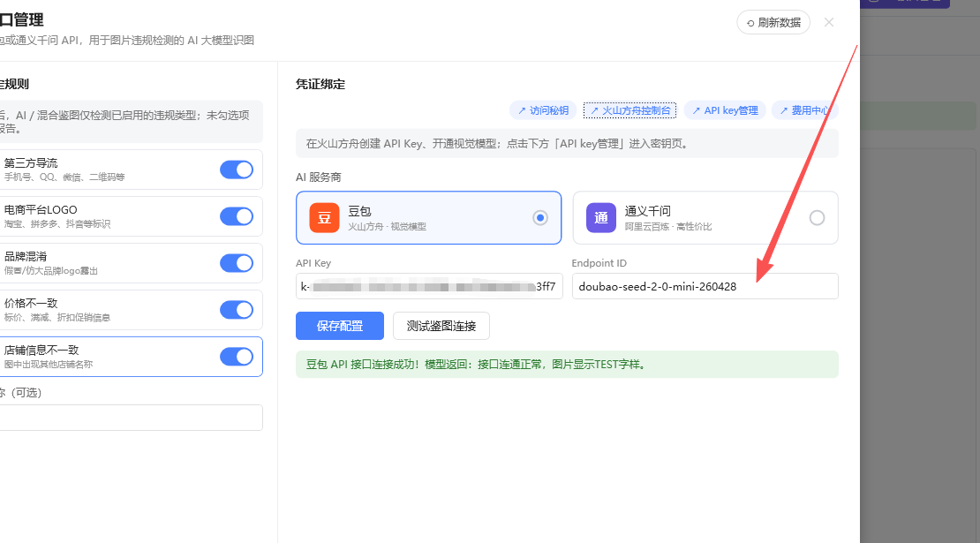This screenshot has height=543, width=980.
Task: Click the 火山方舟 · 视觉模型 subtitle
Action: pos(387,227)
